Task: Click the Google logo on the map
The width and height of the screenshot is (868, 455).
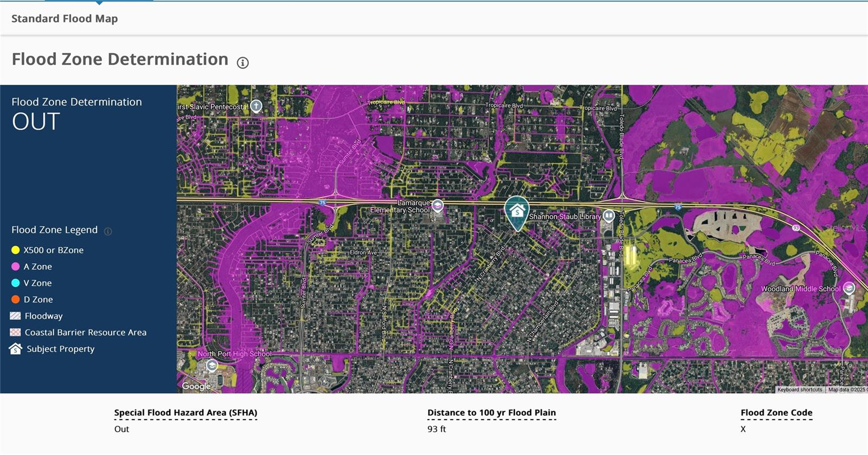Action: click(x=196, y=386)
